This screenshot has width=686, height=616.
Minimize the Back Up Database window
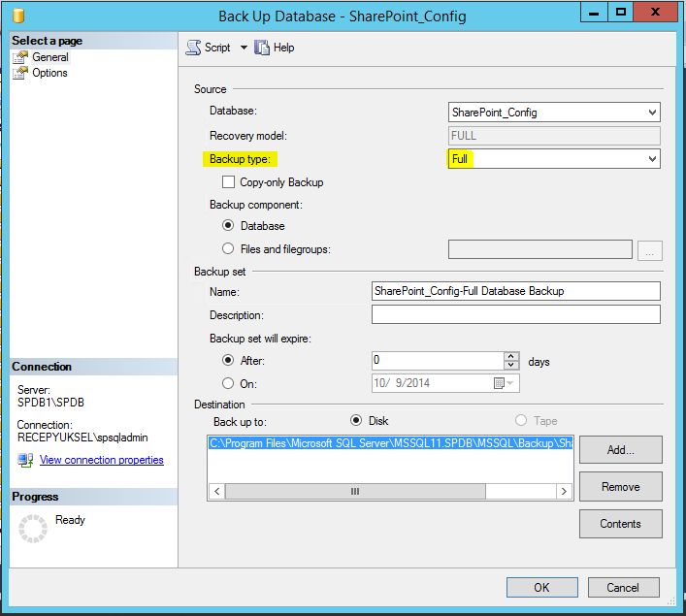594,13
